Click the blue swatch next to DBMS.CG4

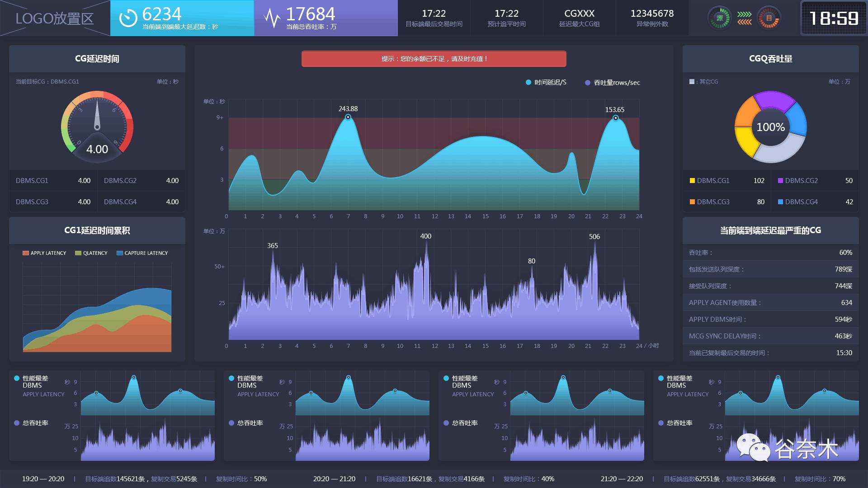tap(780, 202)
